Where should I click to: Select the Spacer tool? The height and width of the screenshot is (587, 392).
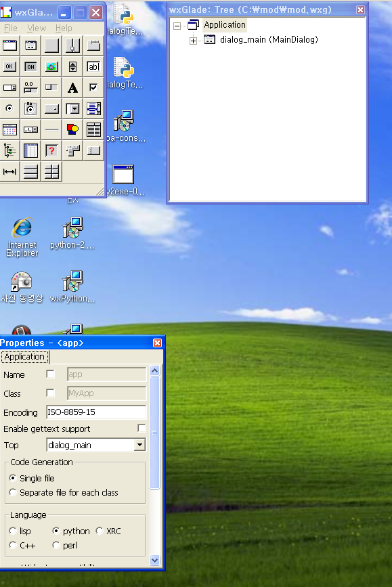pos(9,172)
